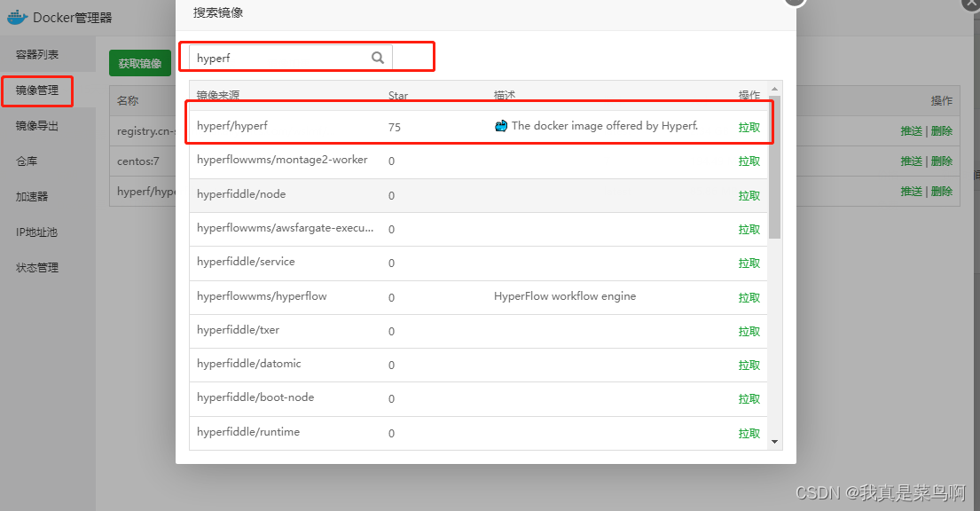
Task: Pull the hyperfiddle/runtime image
Action: (749, 433)
